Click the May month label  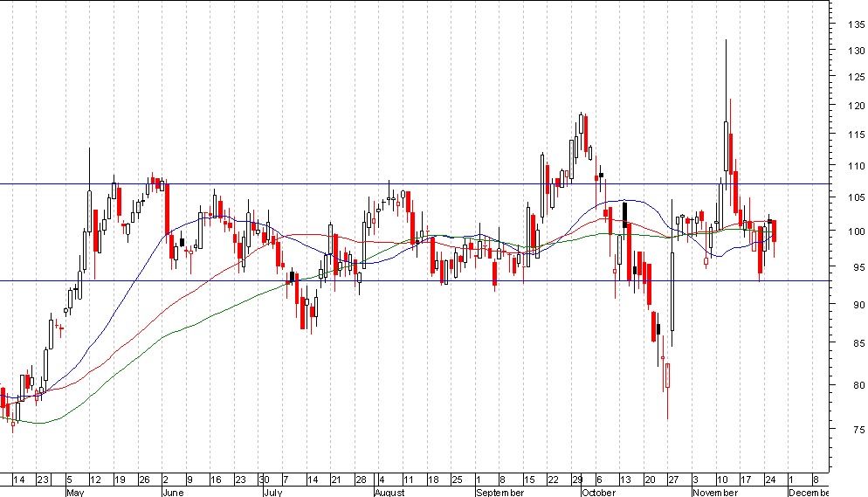pos(75,492)
